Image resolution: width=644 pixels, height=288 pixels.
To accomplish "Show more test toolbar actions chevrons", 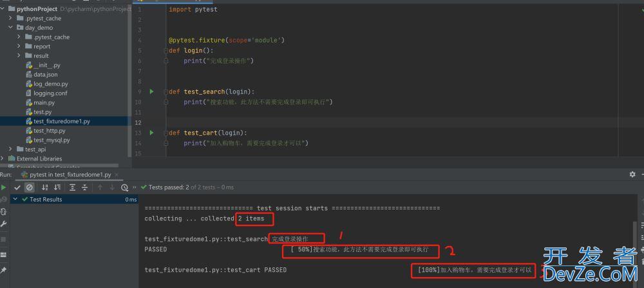I will coord(133,187).
